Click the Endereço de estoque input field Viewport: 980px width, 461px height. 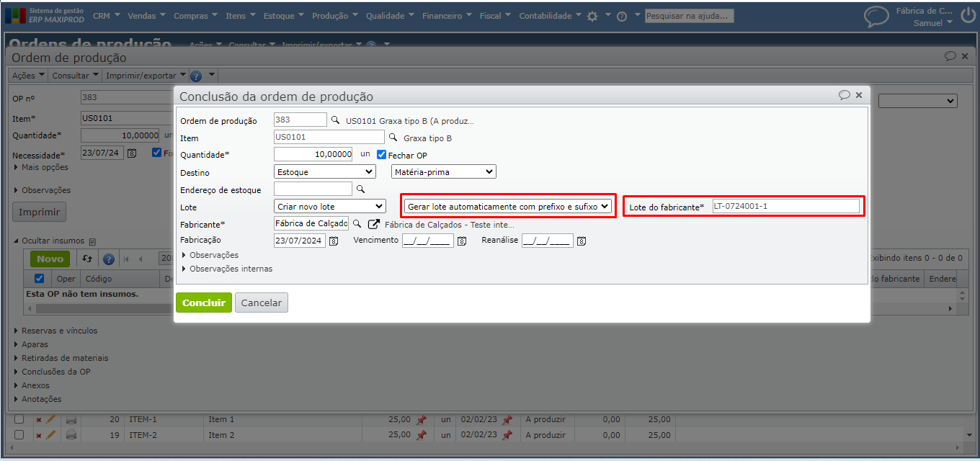313,189
